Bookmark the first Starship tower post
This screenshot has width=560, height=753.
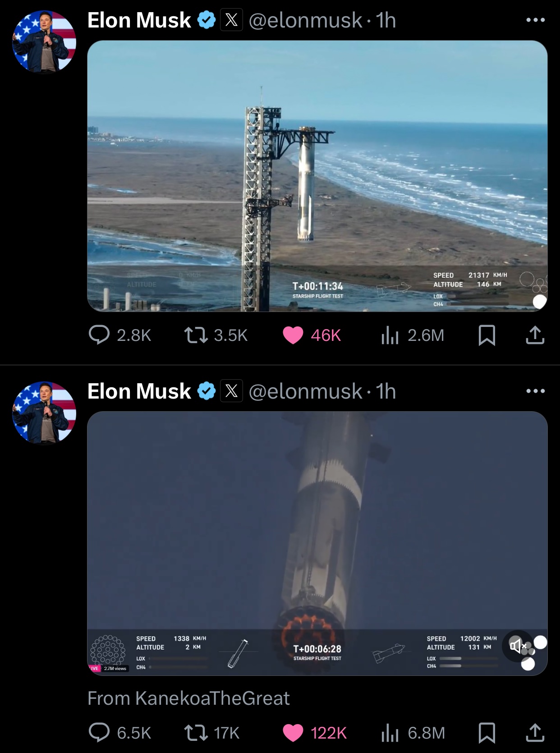pyautogui.click(x=487, y=335)
